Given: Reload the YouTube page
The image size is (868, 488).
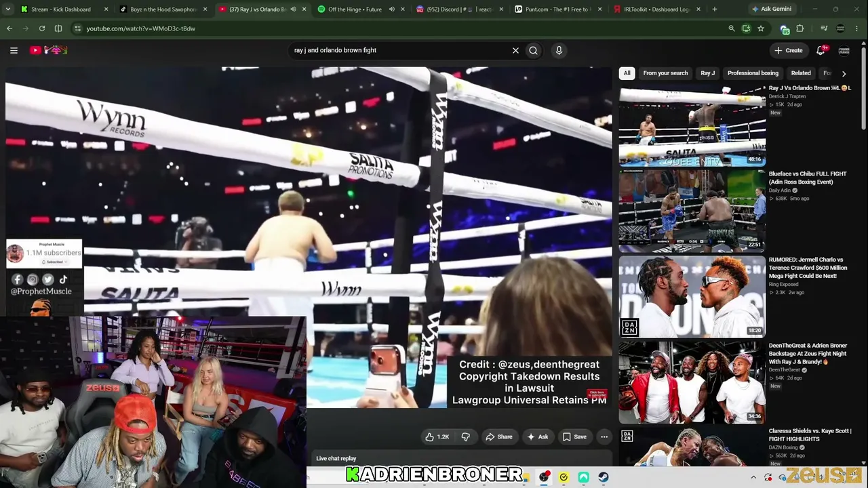Looking at the screenshot, I should point(42,28).
